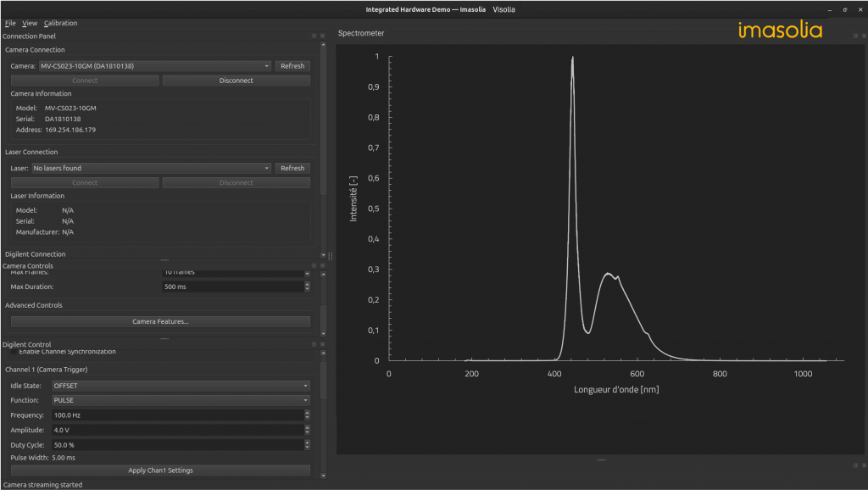Click the Frequency 100.0 Hz field
This screenshot has width=868, height=490.
tap(178, 415)
